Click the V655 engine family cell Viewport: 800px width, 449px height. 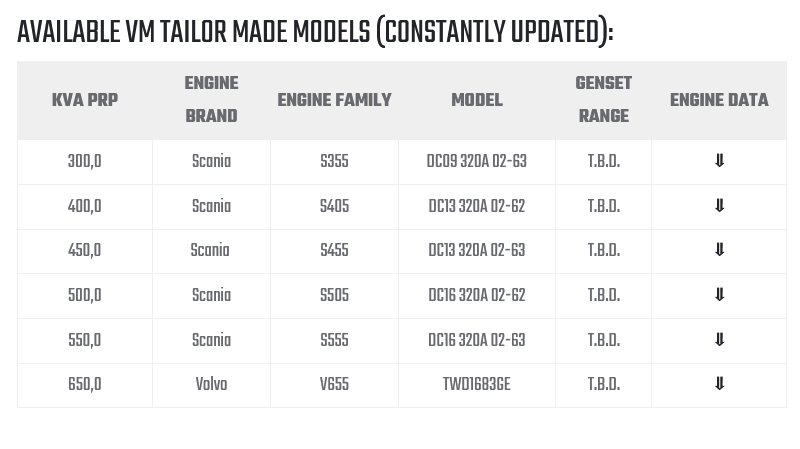click(x=334, y=385)
